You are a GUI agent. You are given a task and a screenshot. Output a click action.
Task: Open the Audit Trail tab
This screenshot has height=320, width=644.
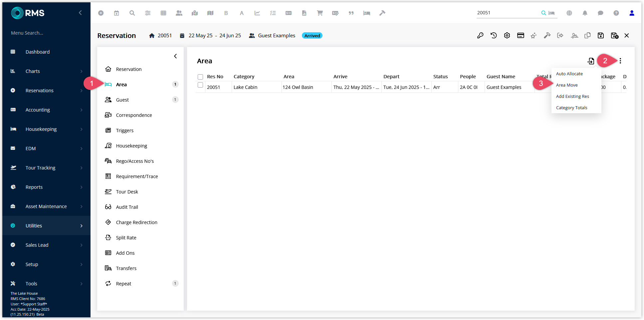click(140, 207)
